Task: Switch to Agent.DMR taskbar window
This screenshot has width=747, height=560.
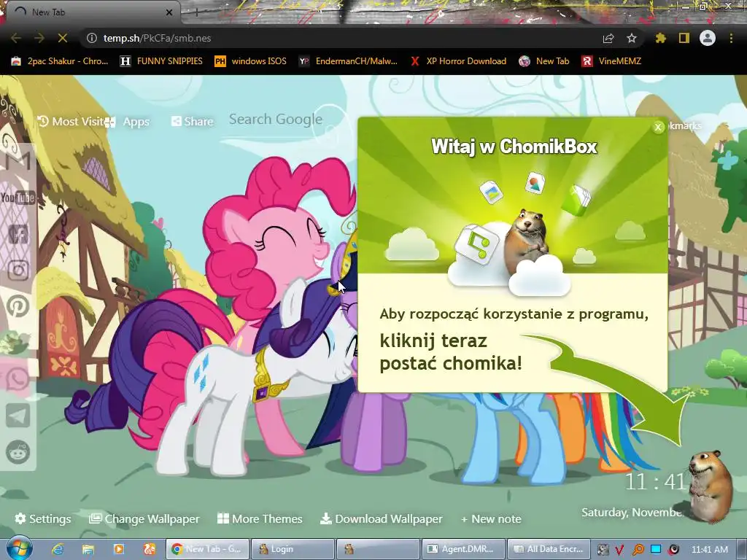Action: pos(462,549)
